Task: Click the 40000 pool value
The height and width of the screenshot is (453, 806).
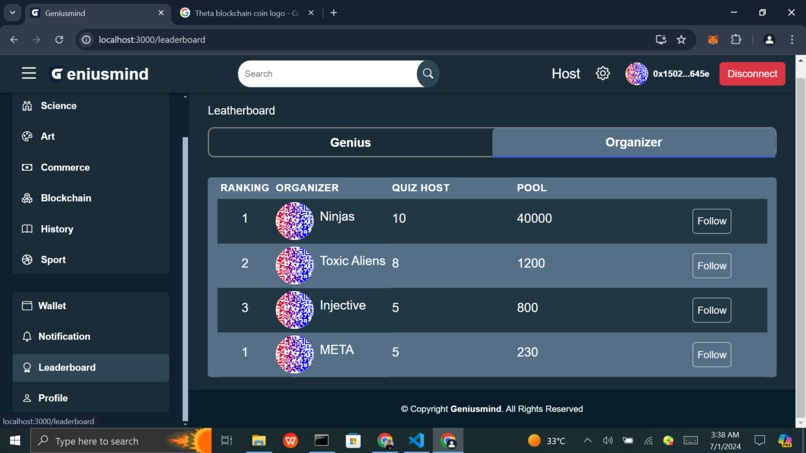Action: pyautogui.click(x=535, y=219)
